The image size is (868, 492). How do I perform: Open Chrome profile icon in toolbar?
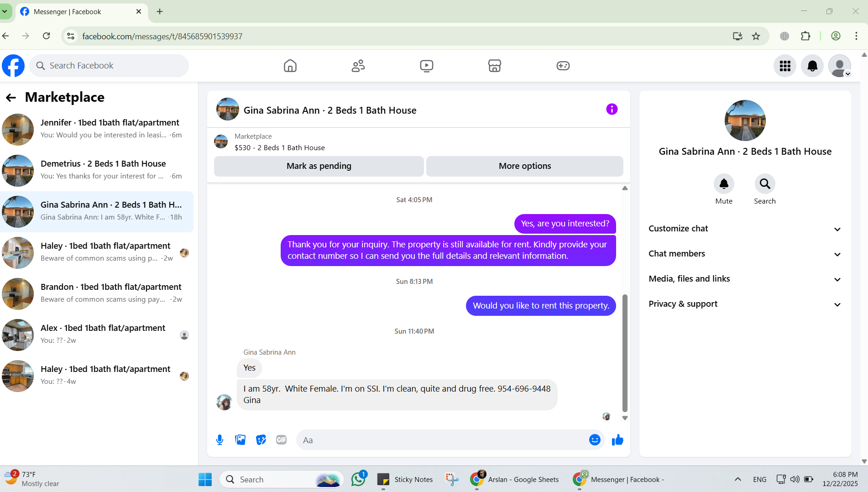[x=836, y=36]
